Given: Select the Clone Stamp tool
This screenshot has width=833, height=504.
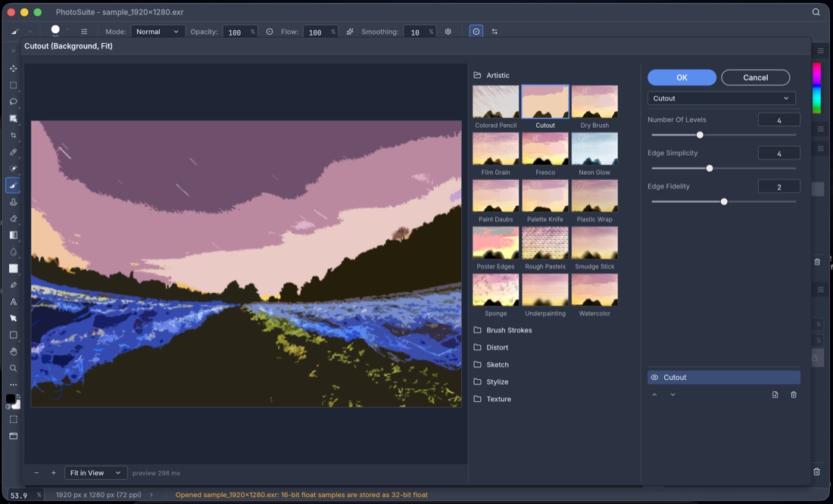Looking at the screenshot, I should pyautogui.click(x=14, y=202).
